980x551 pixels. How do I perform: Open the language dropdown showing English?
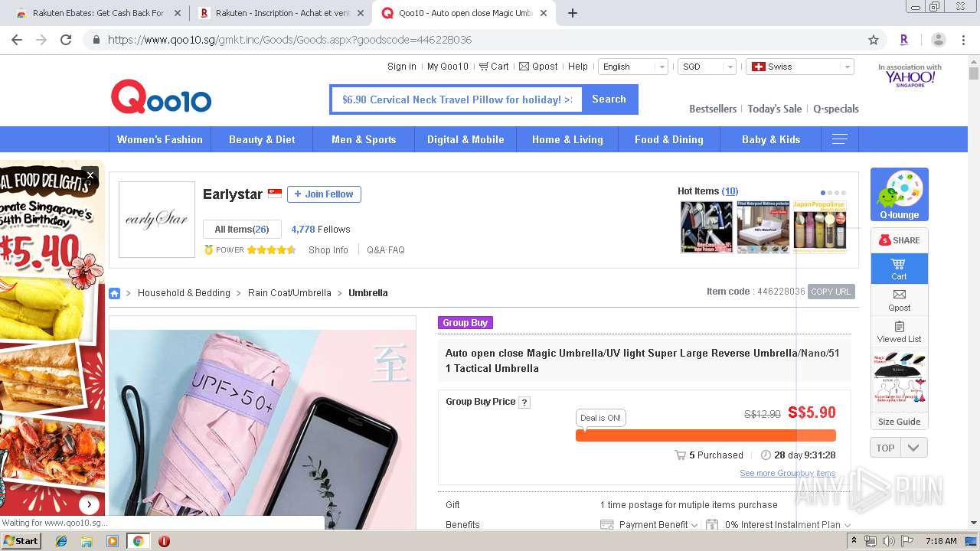pos(633,67)
